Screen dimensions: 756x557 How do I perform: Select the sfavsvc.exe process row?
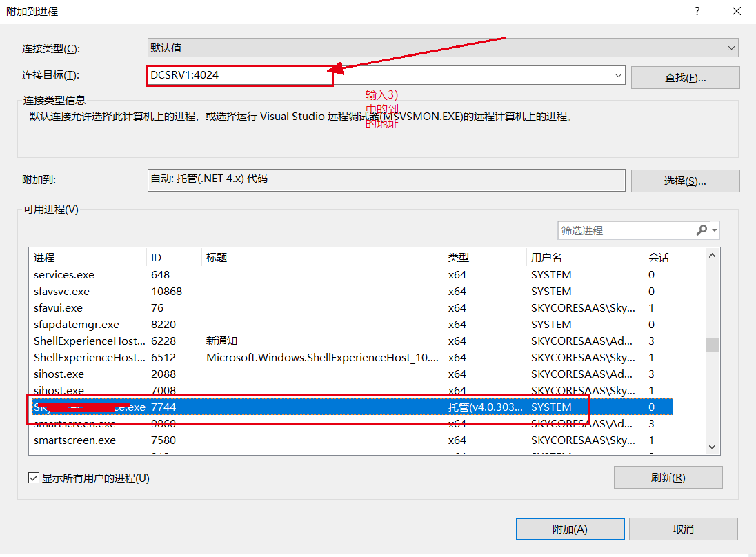(351, 291)
